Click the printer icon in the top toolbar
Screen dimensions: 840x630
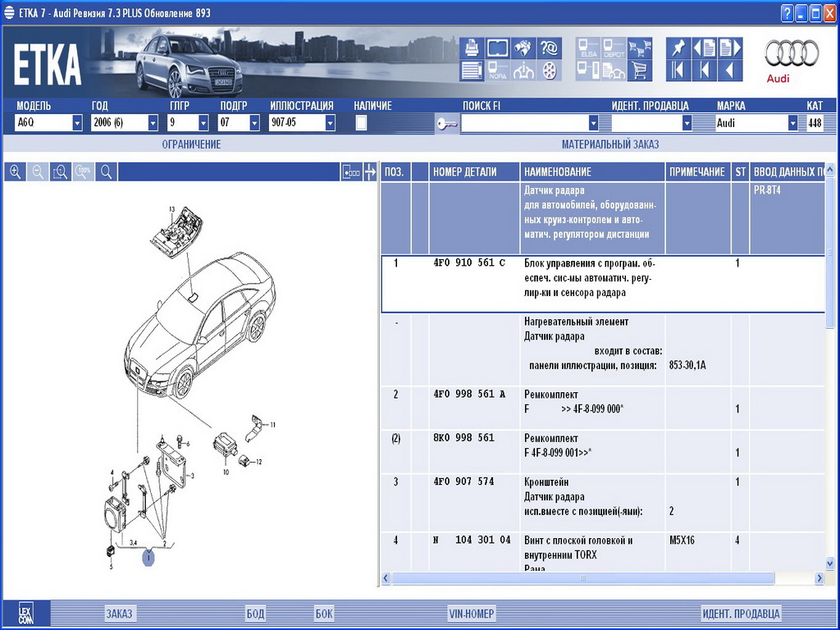pos(472,48)
